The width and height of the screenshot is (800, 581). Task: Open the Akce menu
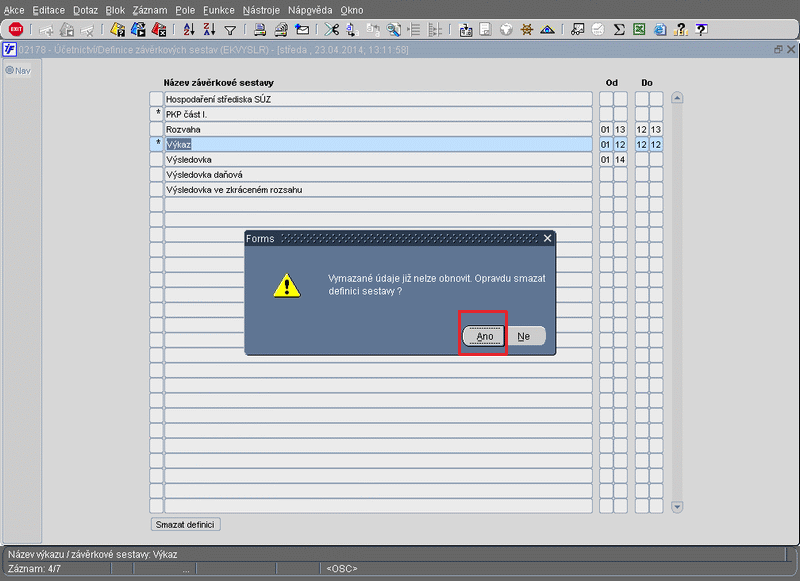tap(14, 10)
